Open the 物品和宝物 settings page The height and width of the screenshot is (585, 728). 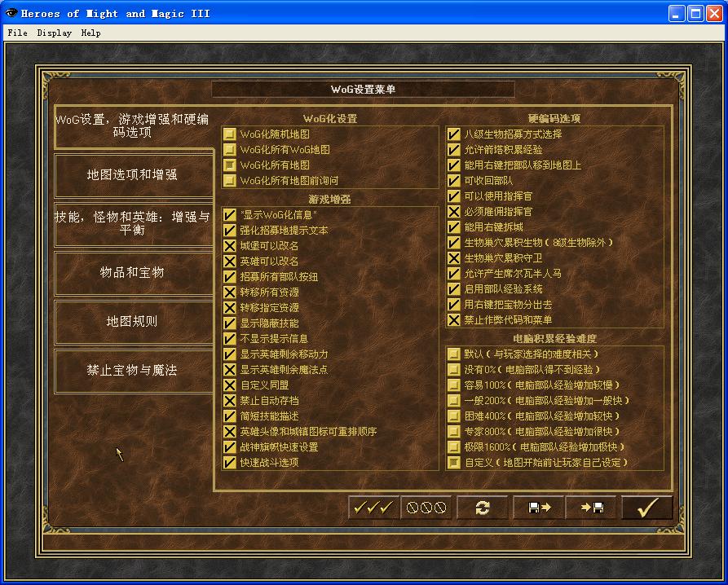(x=133, y=272)
